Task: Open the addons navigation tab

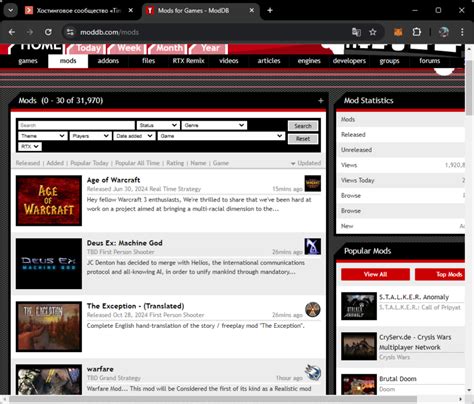Action: click(108, 61)
